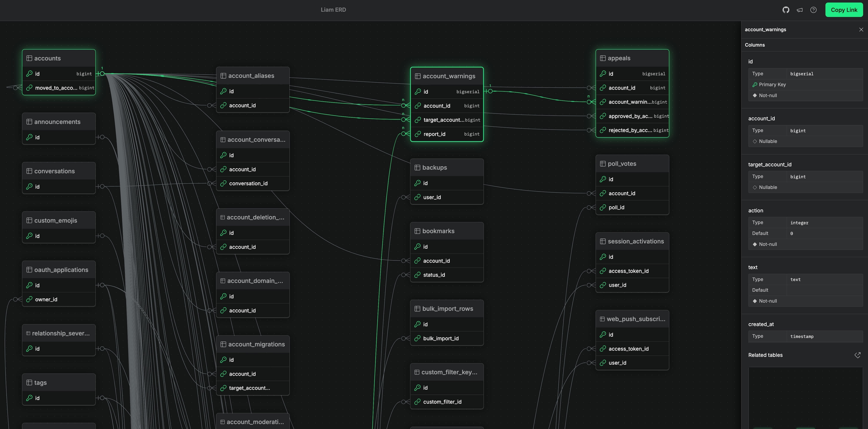This screenshot has height=429, width=868.
Task: Click the Liam ERD title
Action: pos(333,10)
